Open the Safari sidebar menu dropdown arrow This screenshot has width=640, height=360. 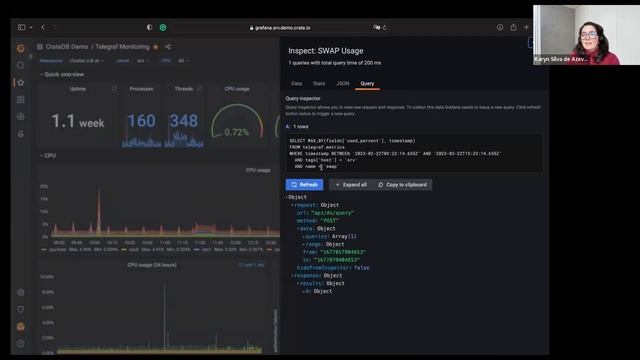tap(31, 27)
